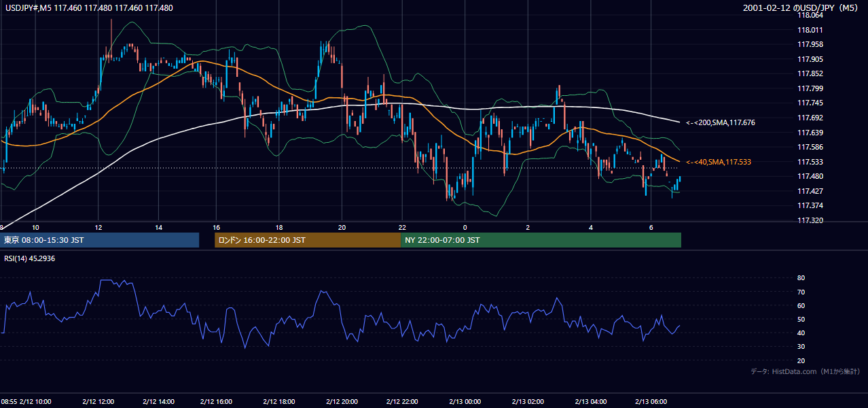Click the 118.064 price axis label
The image size is (868, 408).
810,15
